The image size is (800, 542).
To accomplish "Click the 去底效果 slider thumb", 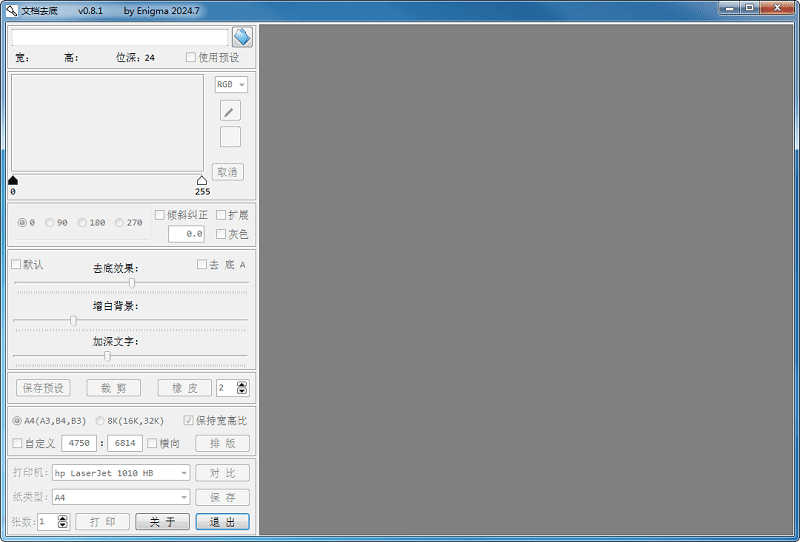I will coord(132,283).
